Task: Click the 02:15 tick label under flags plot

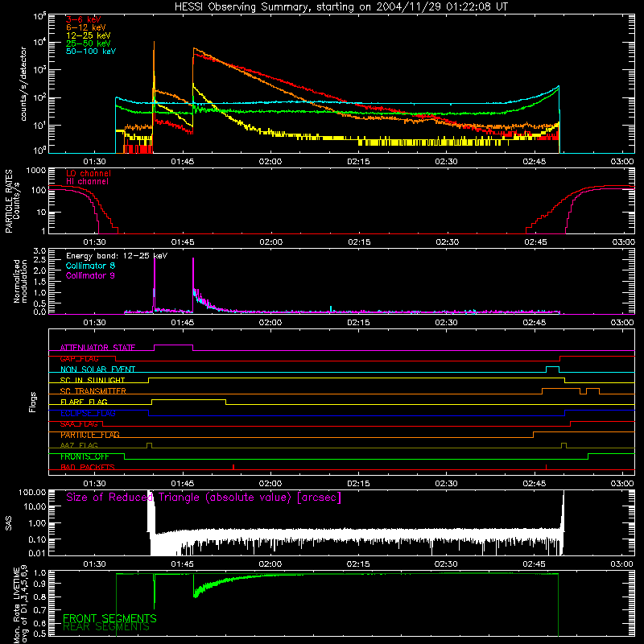Action: (358, 484)
